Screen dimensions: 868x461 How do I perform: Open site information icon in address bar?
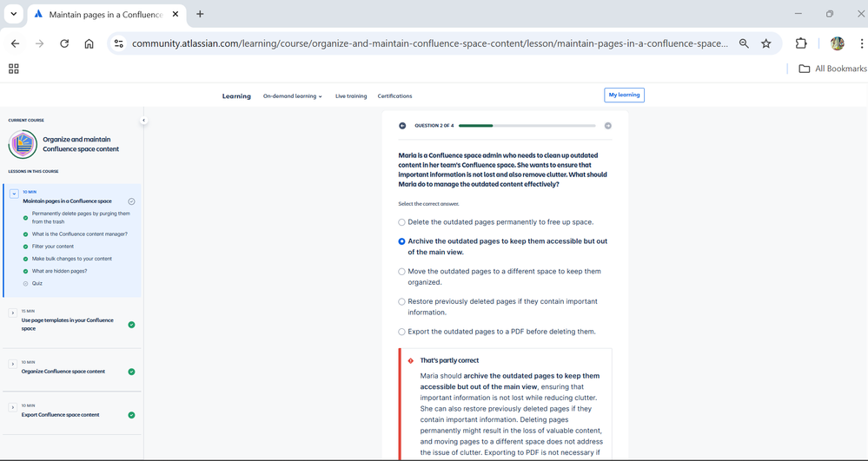point(118,43)
